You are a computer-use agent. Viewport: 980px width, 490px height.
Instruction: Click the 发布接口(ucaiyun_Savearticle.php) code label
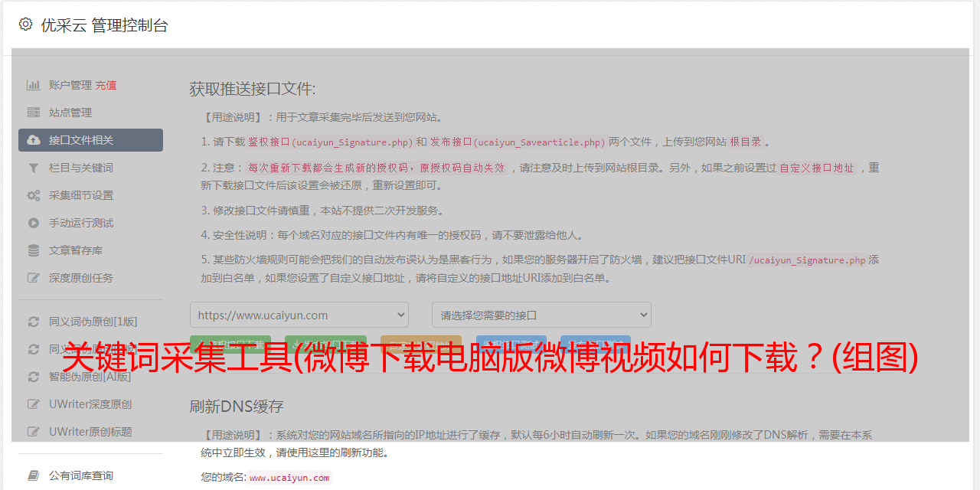(518, 142)
